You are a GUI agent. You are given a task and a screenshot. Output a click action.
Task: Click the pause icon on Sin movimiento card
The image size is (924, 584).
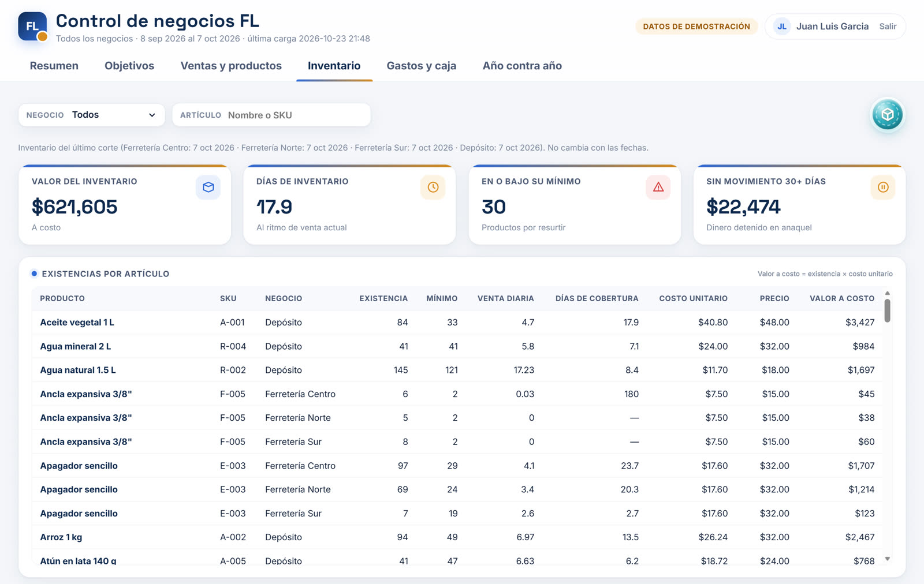pos(882,187)
